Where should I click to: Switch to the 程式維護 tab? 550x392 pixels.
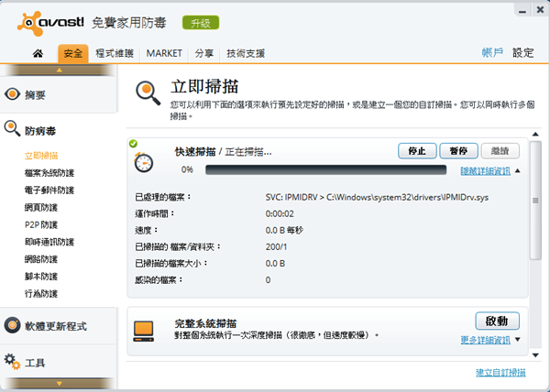point(115,53)
